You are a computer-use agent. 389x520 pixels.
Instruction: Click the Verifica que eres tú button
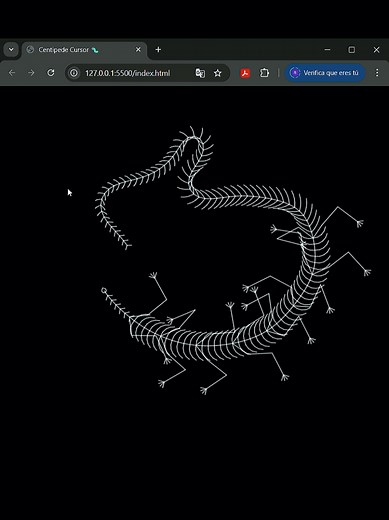coord(325,73)
